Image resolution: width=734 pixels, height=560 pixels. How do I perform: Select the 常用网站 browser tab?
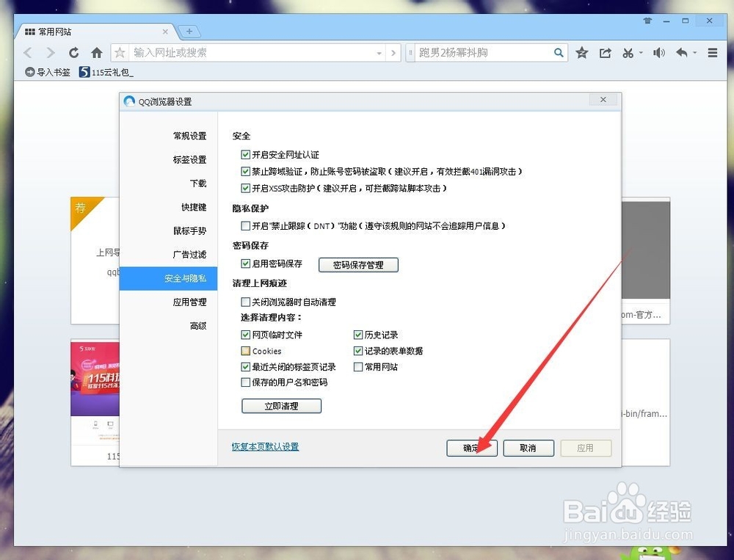96,32
